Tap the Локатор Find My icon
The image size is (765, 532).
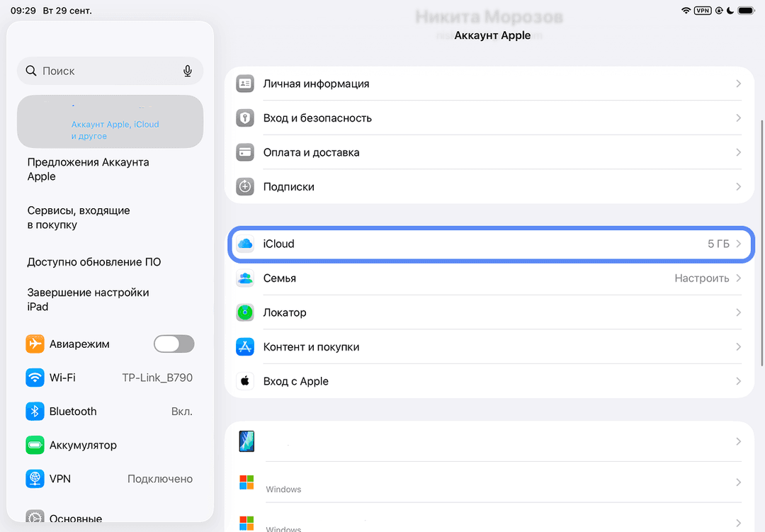pyautogui.click(x=245, y=312)
